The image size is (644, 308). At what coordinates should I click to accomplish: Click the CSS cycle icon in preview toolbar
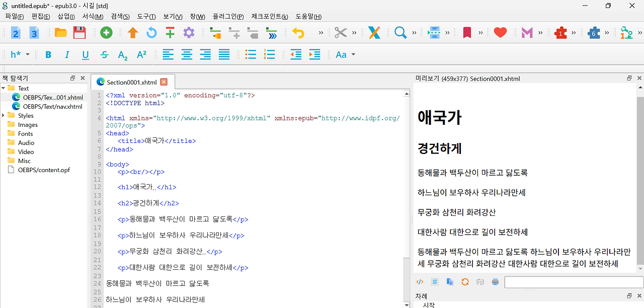point(480,282)
